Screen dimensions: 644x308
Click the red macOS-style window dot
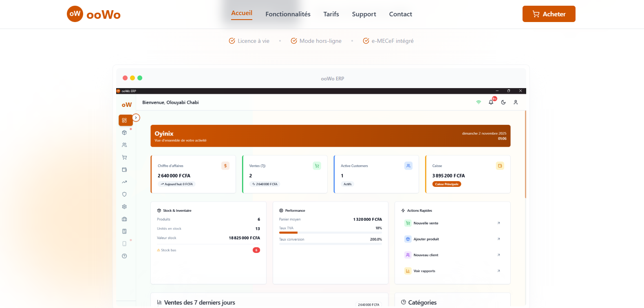[x=125, y=78]
